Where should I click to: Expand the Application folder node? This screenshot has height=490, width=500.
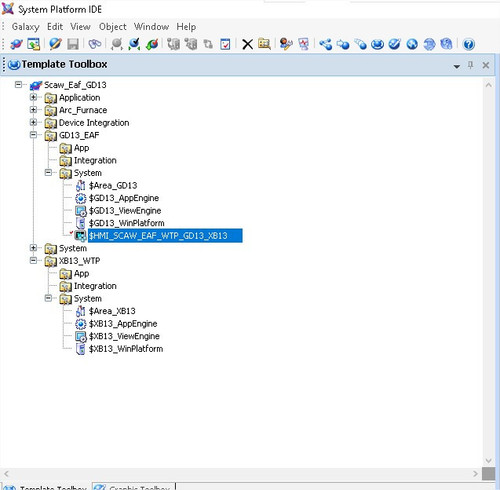point(33,97)
